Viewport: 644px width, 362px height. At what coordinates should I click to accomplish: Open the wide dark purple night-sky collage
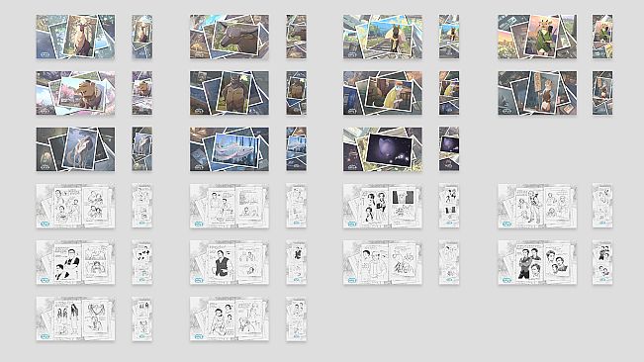click(x=383, y=149)
